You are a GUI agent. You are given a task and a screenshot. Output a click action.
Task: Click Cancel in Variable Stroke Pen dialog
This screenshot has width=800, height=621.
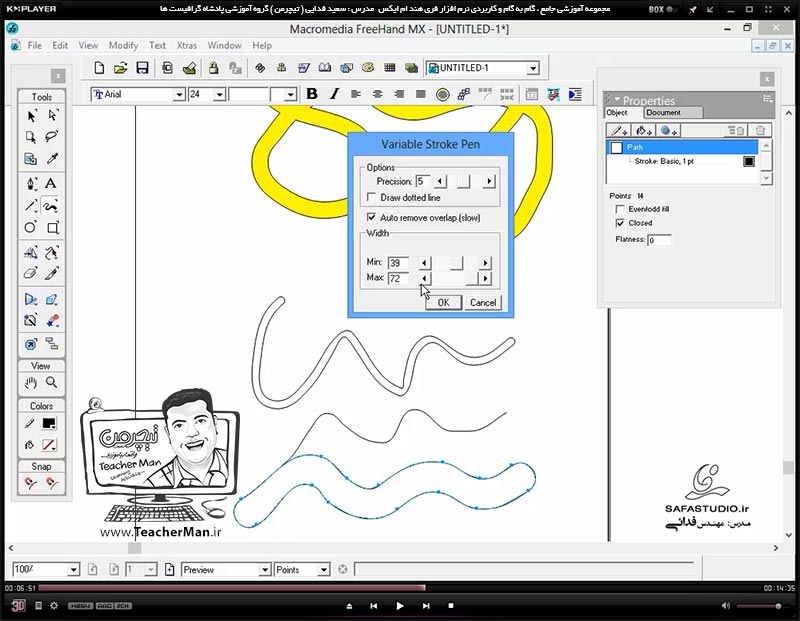point(483,303)
